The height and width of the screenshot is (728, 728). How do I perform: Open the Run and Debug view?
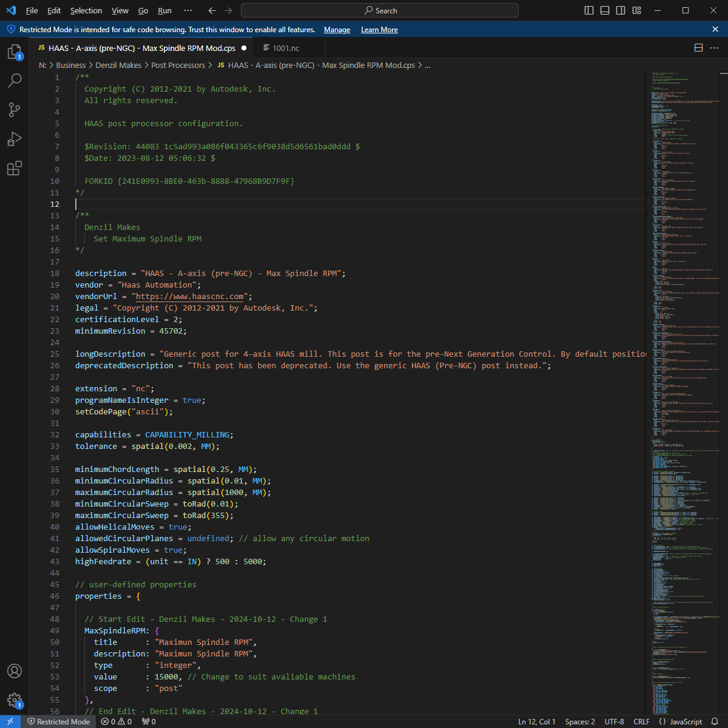tap(14, 139)
